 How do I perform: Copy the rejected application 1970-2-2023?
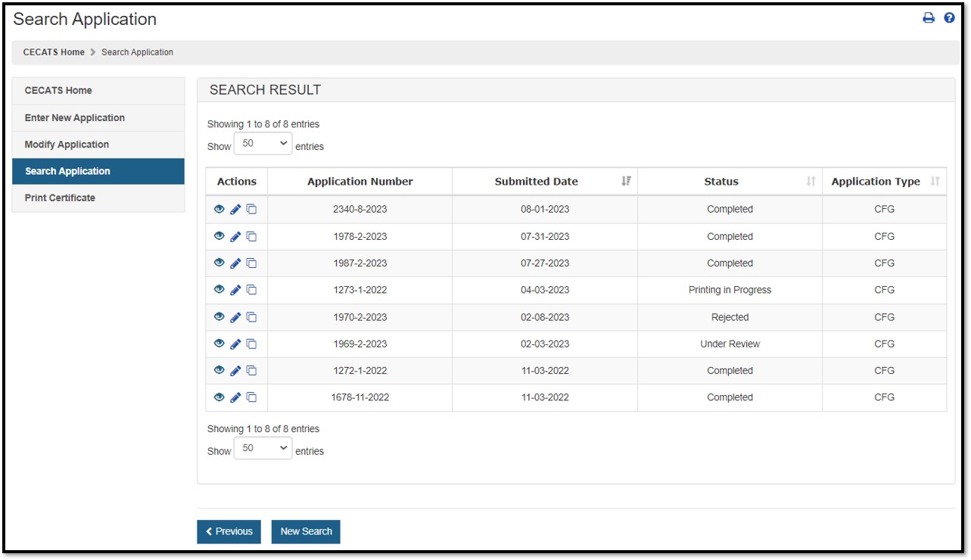251,317
